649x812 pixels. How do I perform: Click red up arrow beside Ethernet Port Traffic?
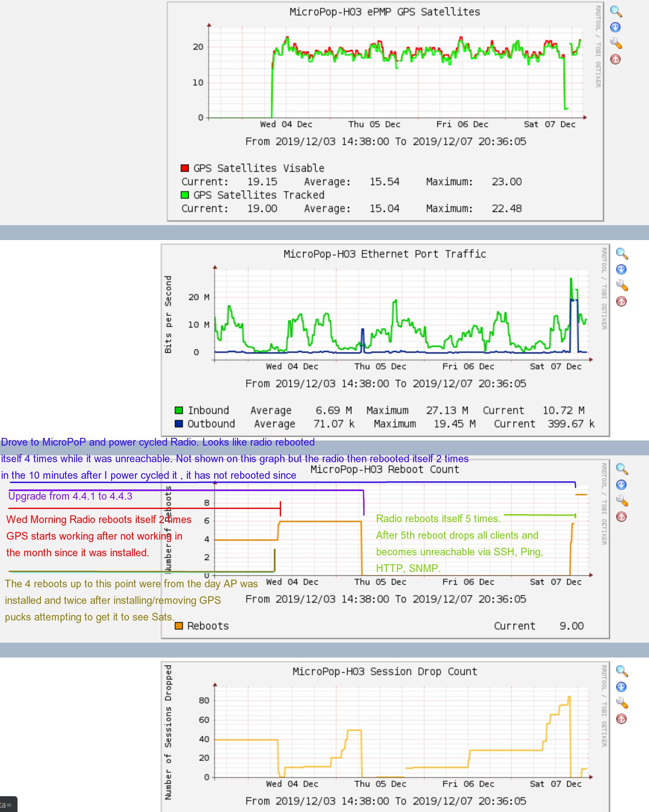[x=621, y=301]
